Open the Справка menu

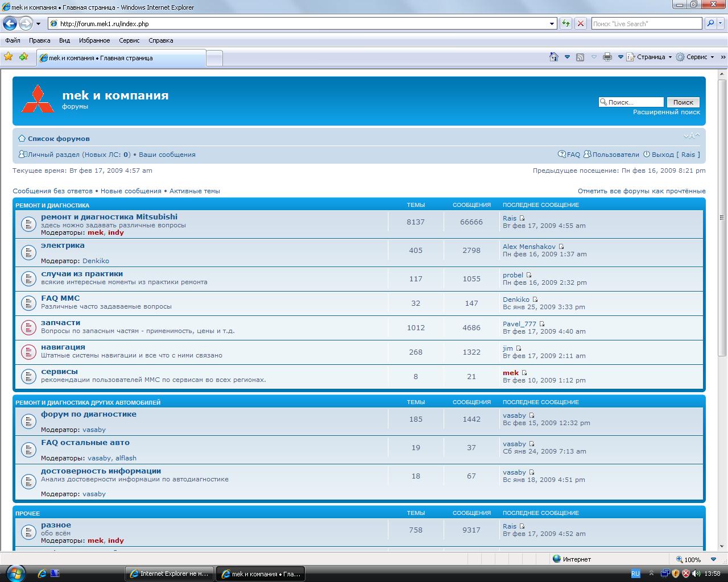click(161, 40)
